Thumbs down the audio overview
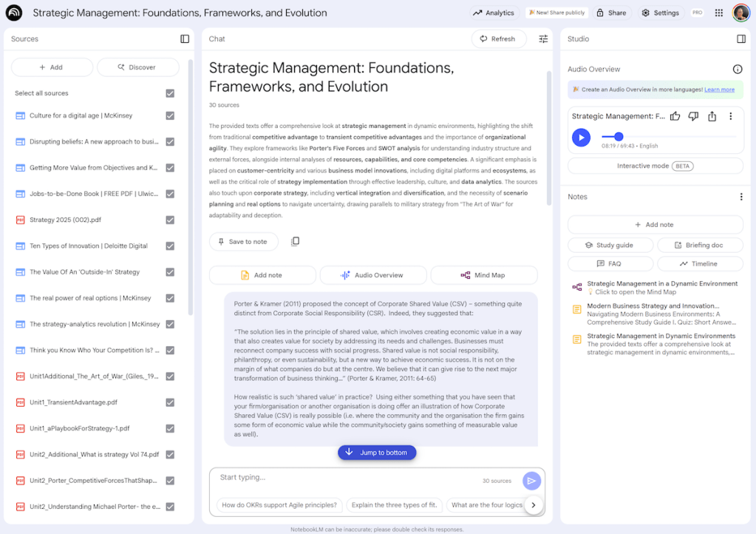This screenshot has width=756, height=534. [693, 116]
